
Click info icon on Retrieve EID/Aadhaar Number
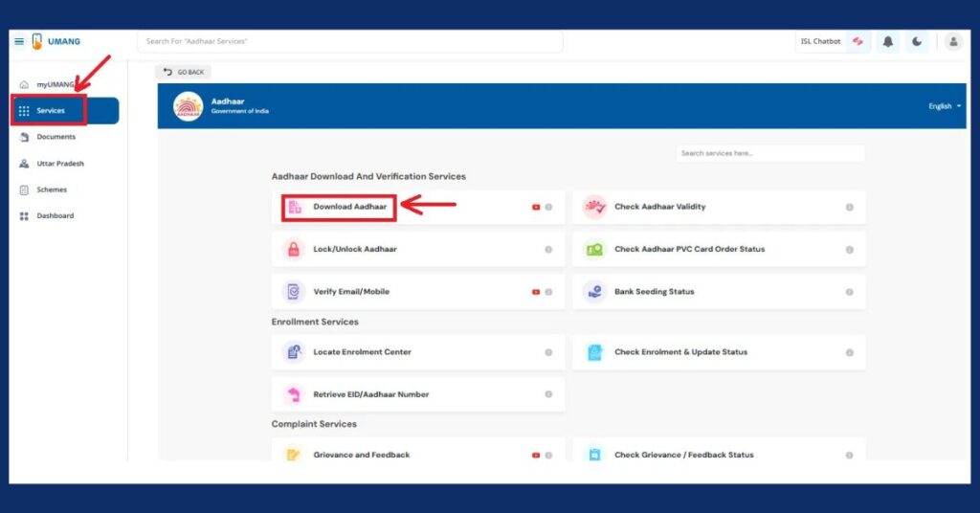coord(548,395)
